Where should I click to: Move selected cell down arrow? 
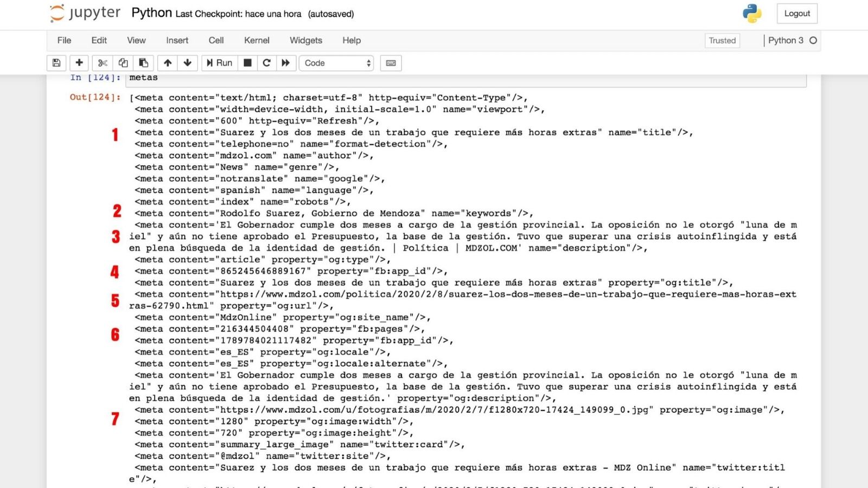pos(188,63)
